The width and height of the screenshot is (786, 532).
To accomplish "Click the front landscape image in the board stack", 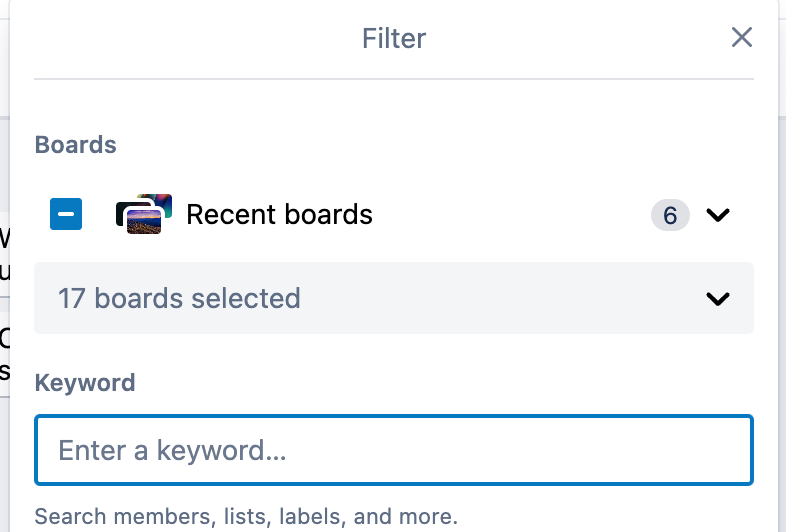I will click(145, 221).
